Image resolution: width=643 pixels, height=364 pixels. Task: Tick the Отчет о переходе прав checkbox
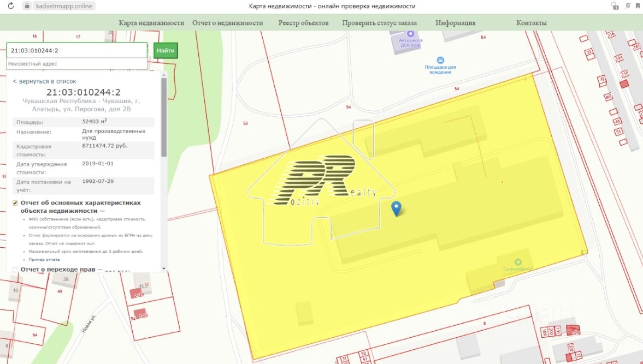[x=15, y=270]
